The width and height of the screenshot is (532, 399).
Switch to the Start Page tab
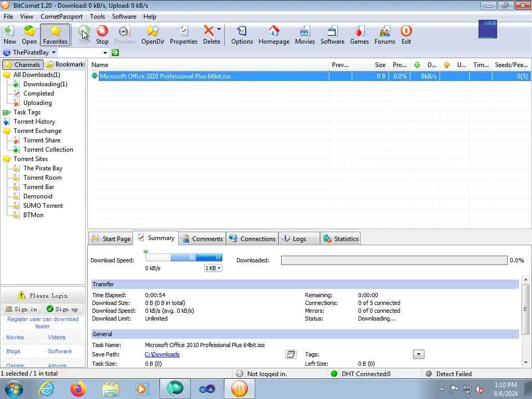(x=111, y=239)
